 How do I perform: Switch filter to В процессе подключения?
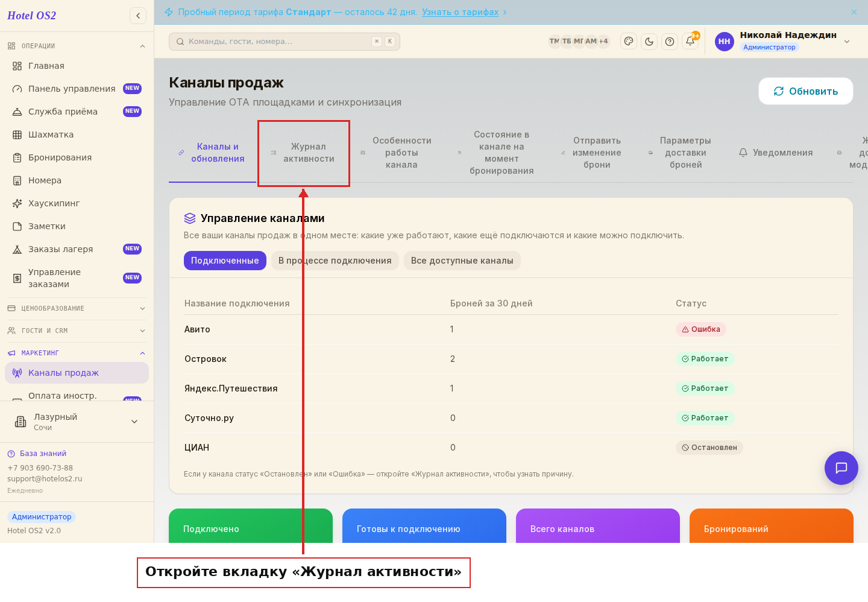pos(335,261)
